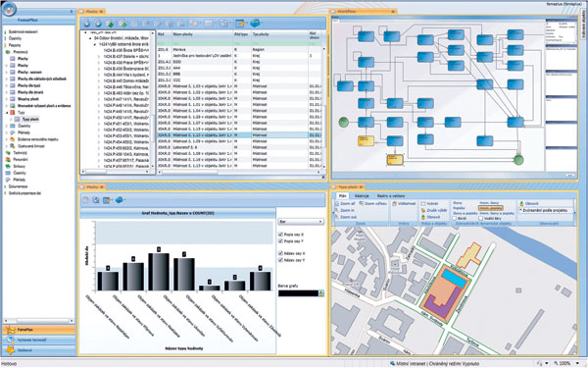Open the Barva grafu black color swatch
The height and width of the screenshot is (368, 588).
click(298, 293)
